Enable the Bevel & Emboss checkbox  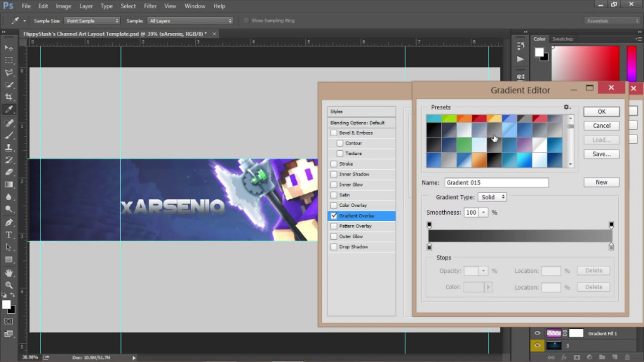point(334,133)
